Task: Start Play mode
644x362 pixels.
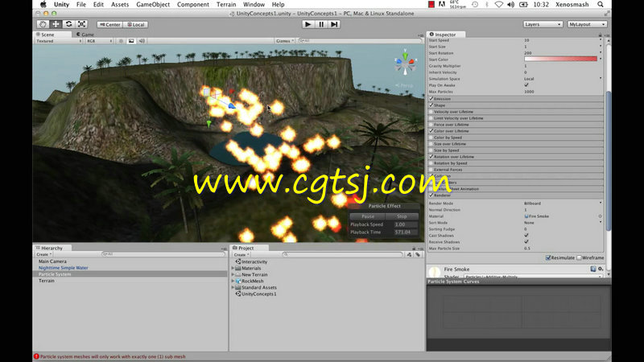Action: click(308, 24)
